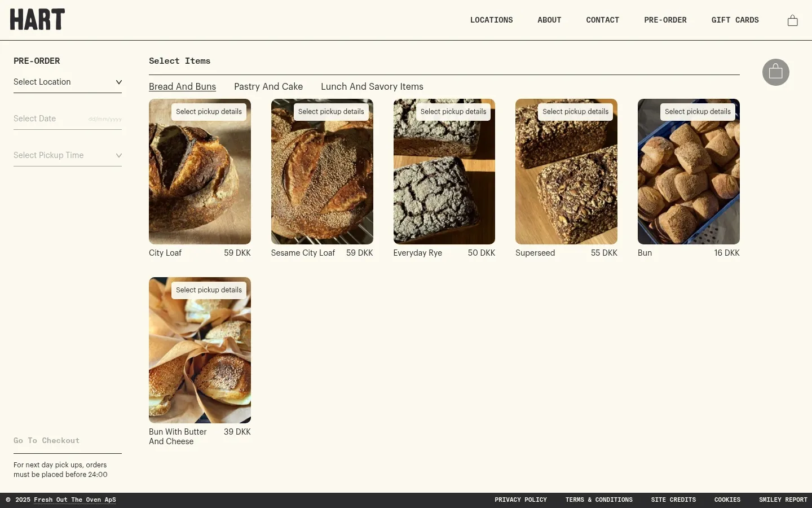Go to the Contact page
This screenshot has width=812, height=508.
(x=603, y=20)
